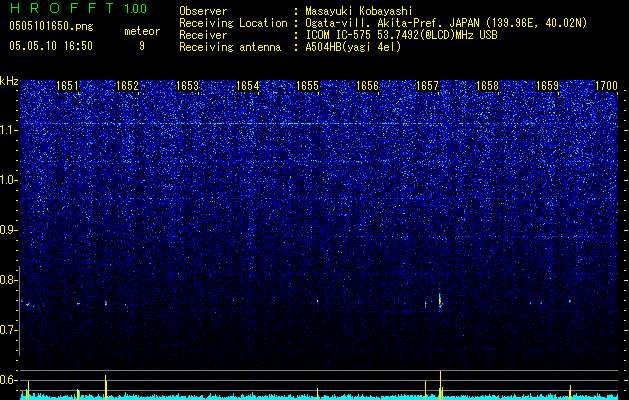Click the 0.8 kHz frequency axis label
The image size is (629, 400).
[x=8, y=280]
